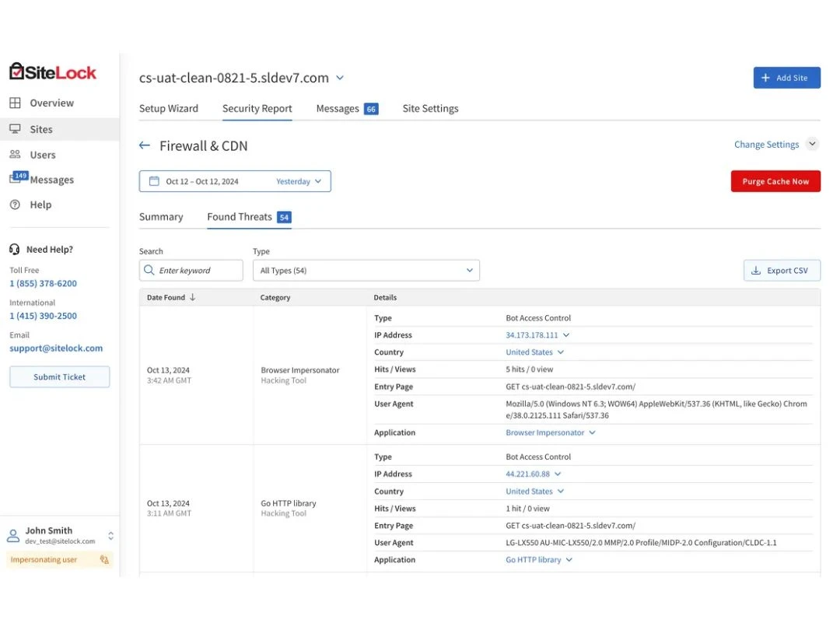This screenshot has width=840, height=630.
Task: Click the Sites monitor icon
Action: (x=15, y=129)
